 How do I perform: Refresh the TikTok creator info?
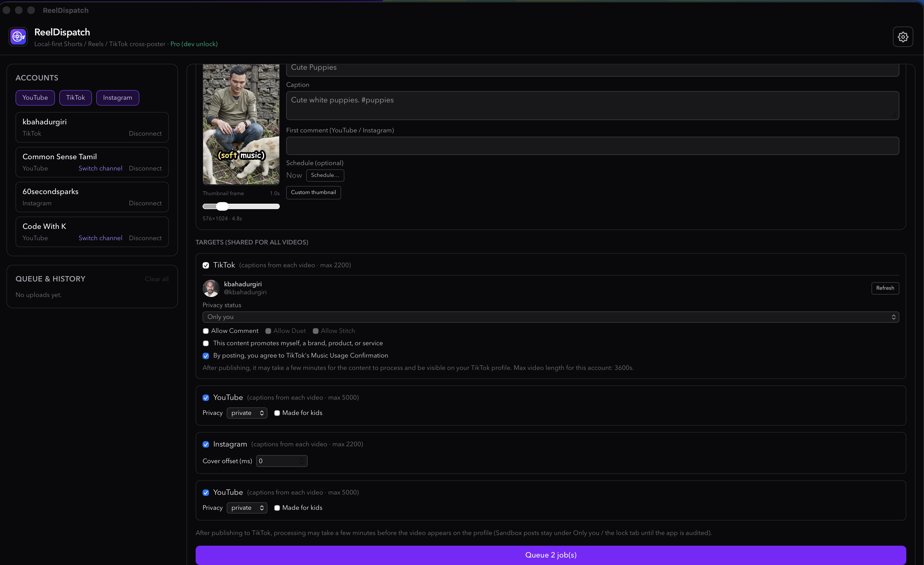(885, 288)
